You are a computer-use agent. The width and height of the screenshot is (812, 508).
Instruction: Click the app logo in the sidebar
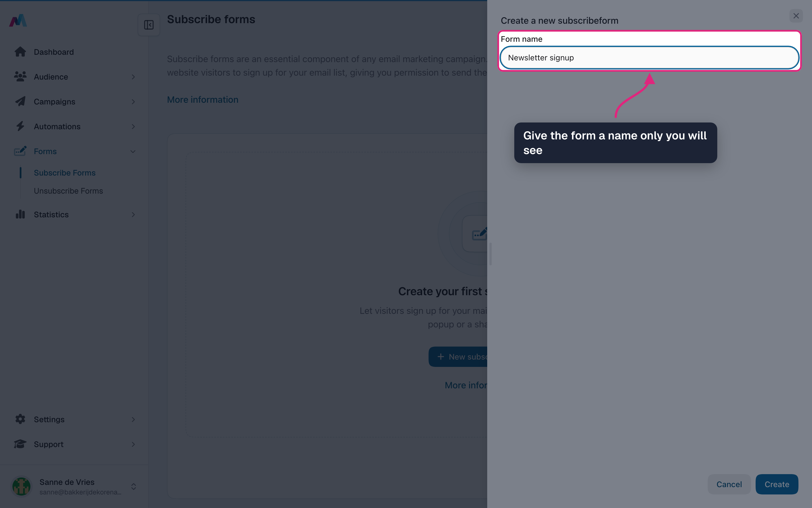tap(18, 21)
